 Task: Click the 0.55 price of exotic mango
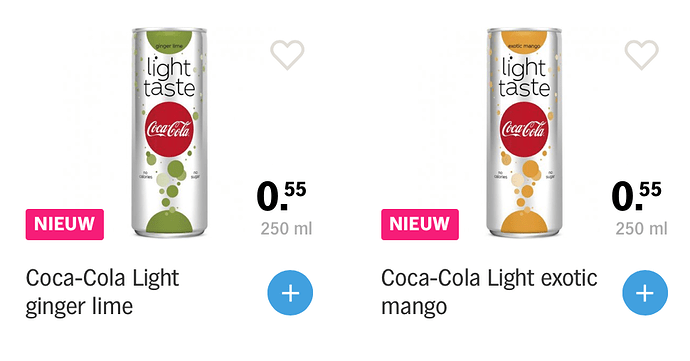pos(636,196)
